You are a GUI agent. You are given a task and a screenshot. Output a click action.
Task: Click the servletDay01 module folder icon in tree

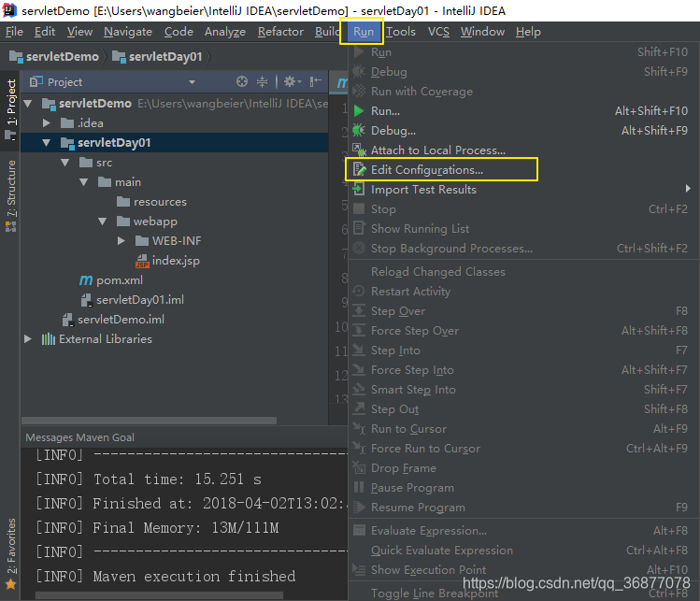[x=67, y=143]
